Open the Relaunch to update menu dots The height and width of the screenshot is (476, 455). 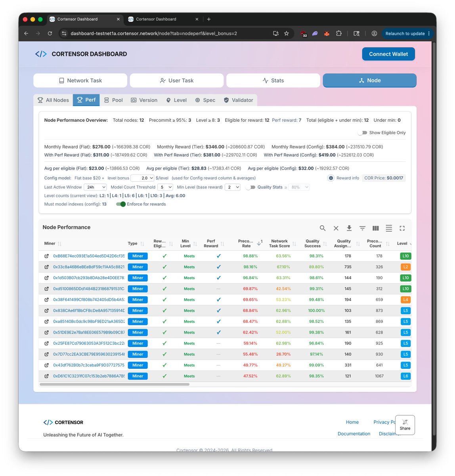pos(429,34)
